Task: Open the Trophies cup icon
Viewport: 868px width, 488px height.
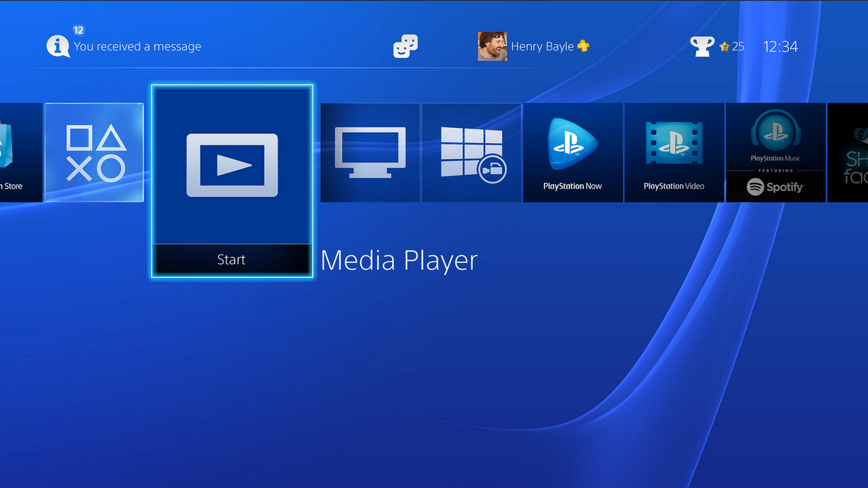Action: click(702, 46)
